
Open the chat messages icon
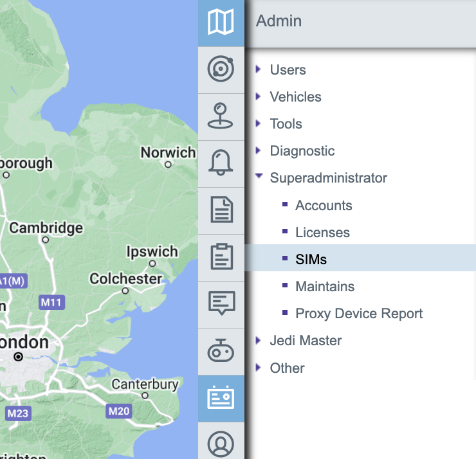pos(221,304)
